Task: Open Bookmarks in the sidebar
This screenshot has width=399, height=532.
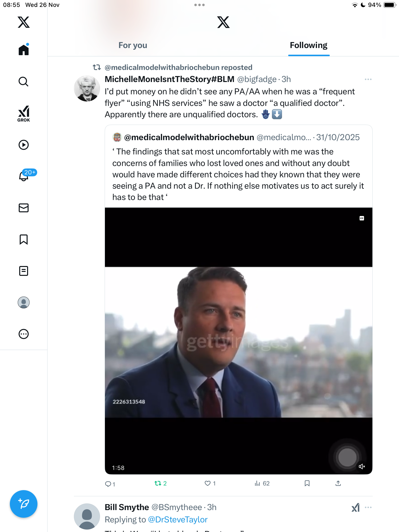Action: (24, 239)
